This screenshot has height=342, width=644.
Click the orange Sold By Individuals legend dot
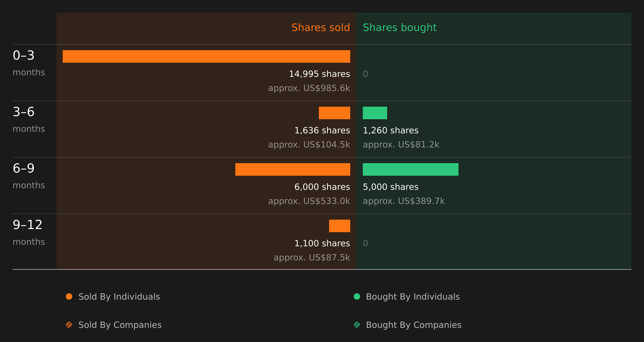tap(69, 297)
